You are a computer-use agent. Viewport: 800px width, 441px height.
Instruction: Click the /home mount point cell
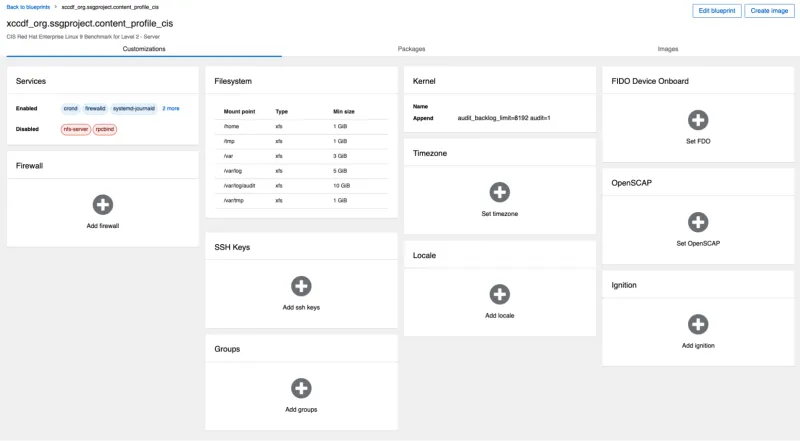click(231, 127)
